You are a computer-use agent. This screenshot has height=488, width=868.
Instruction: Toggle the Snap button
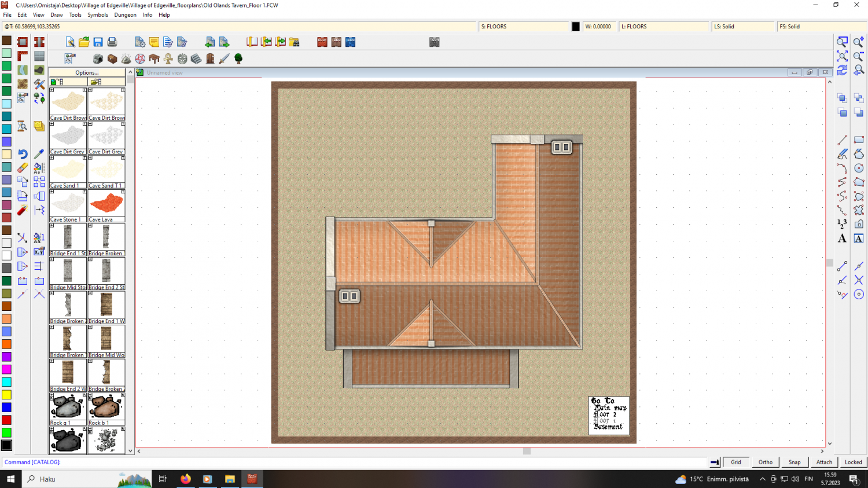795,462
